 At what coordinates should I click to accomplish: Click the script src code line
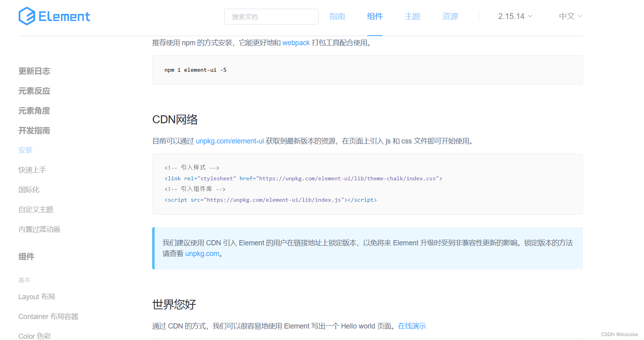pyautogui.click(x=271, y=200)
